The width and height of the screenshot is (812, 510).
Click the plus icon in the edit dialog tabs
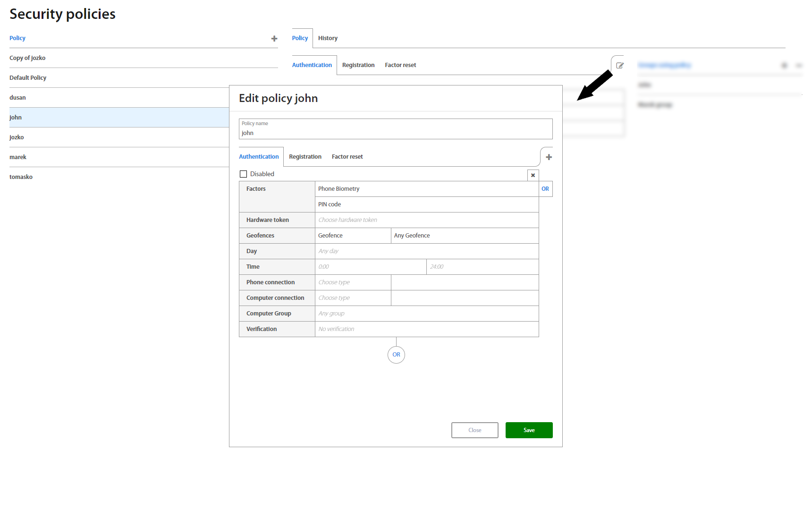coord(549,157)
